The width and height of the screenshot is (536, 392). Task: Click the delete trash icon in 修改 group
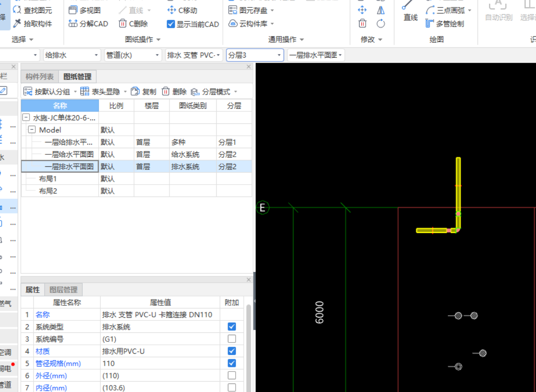(362, 24)
